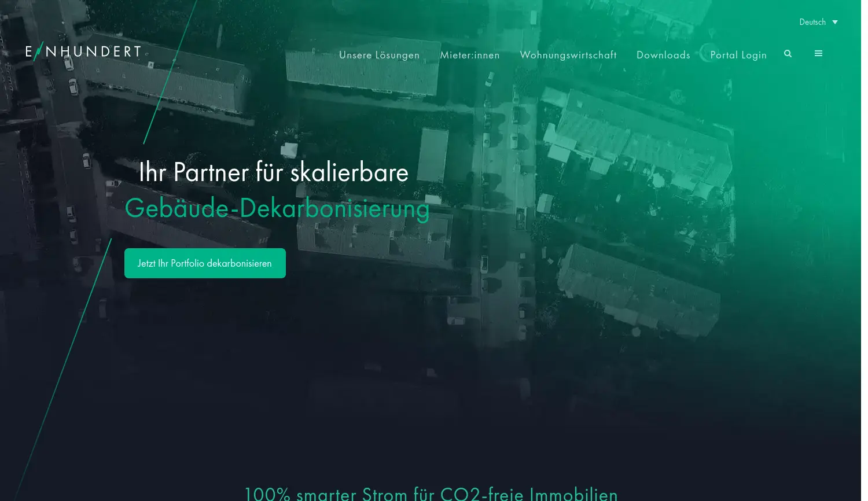Click the green Gebäude-Dekarbonisierung heading
This screenshot has height=501, width=868.
tap(277, 208)
